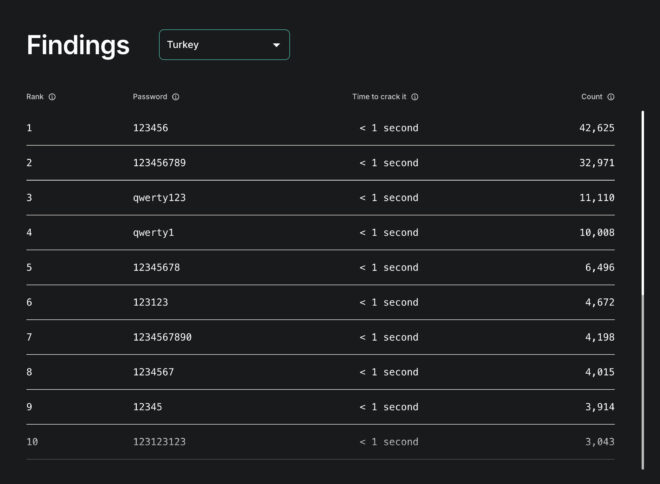This screenshot has width=660, height=484.
Task: Open the Turkey country dropdown
Action: (x=223, y=45)
